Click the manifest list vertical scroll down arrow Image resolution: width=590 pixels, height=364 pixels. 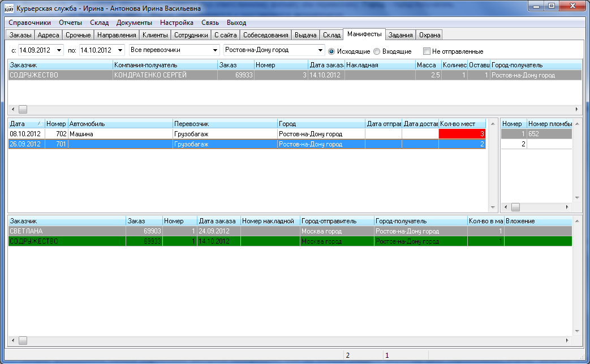493,207
